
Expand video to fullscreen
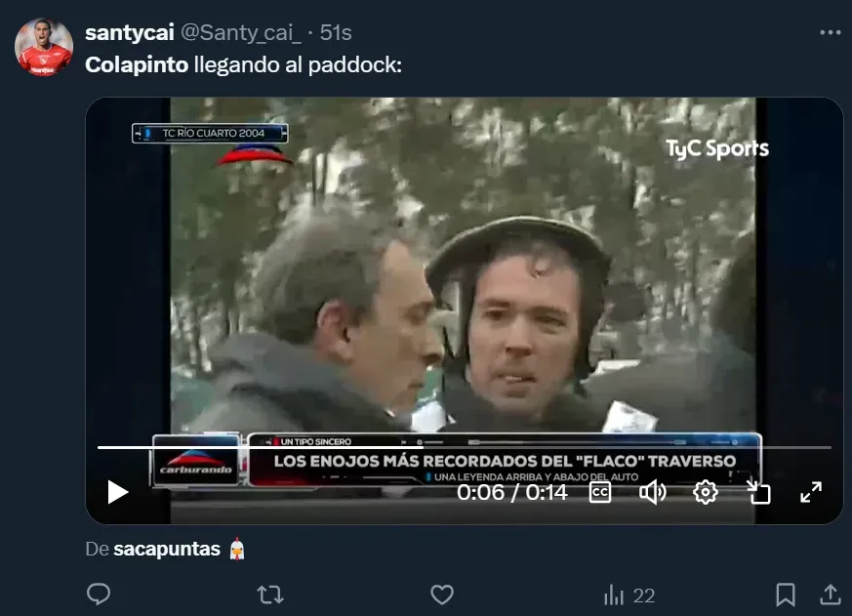pos(811,493)
